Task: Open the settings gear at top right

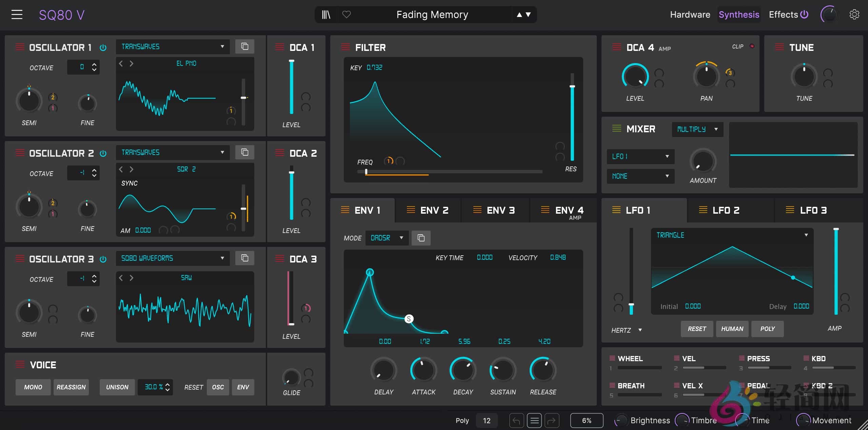Action: (854, 14)
